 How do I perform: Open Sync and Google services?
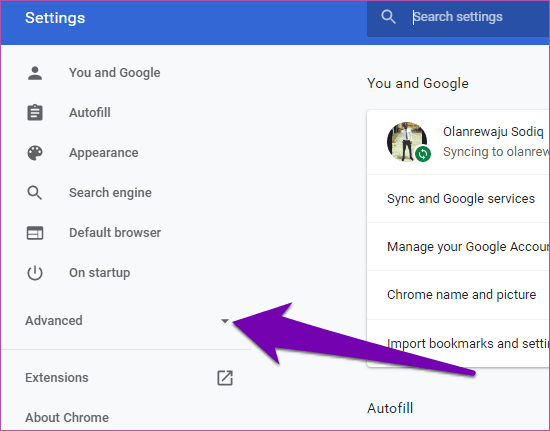click(x=458, y=198)
